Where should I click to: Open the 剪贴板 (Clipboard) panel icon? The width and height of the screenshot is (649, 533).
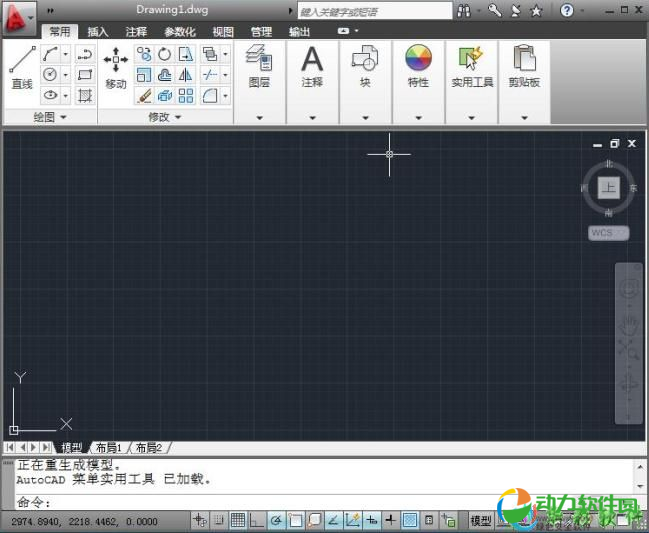tap(523, 66)
